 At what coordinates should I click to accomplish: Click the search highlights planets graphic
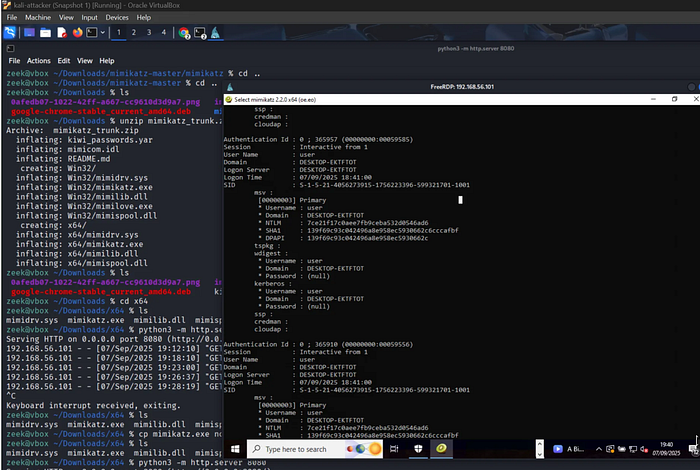364,449
